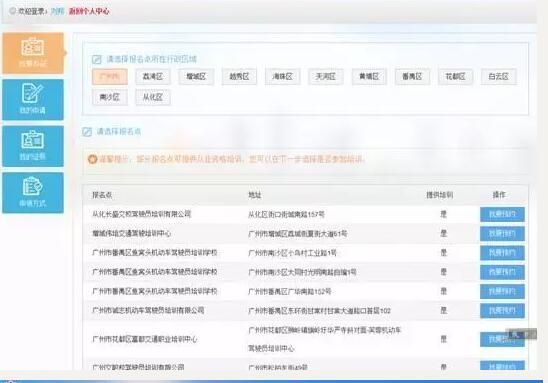Select the 荔湾区 district
Screen dimensions: 548x383
click(x=153, y=77)
